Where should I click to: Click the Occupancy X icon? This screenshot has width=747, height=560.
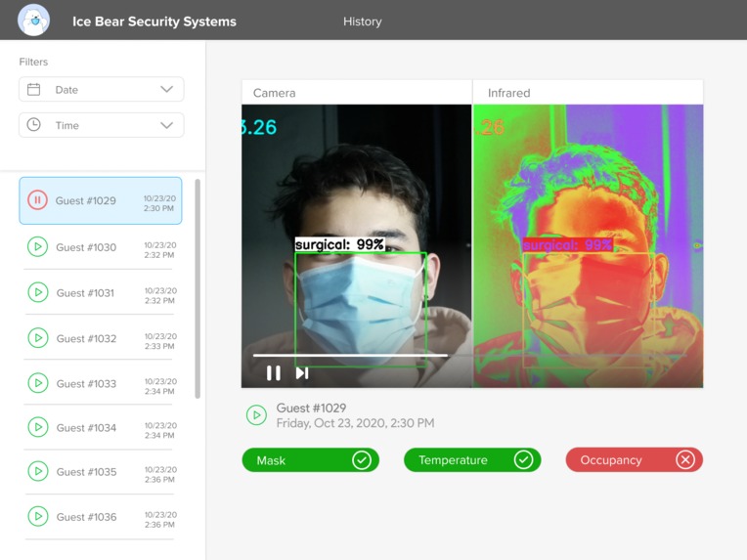click(x=685, y=460)
